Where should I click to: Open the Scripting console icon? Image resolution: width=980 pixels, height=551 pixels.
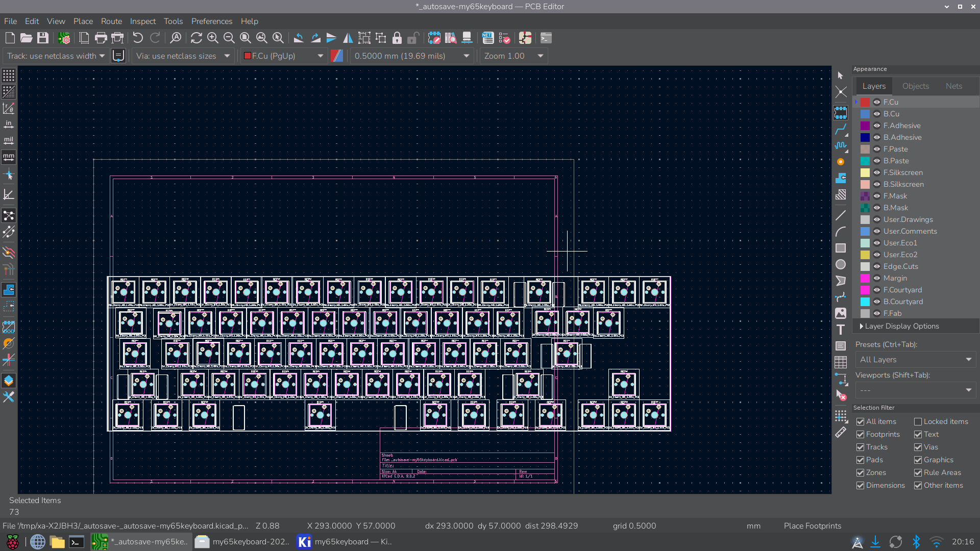546,38
